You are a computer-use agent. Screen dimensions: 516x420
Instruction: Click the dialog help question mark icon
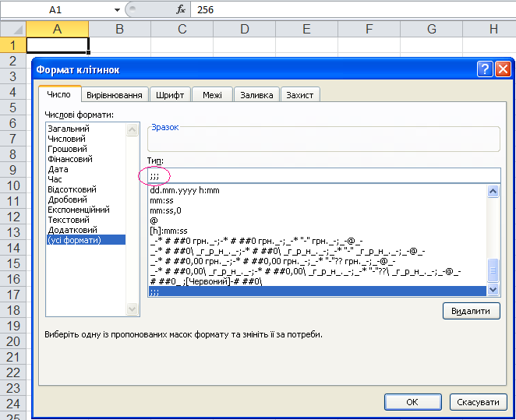coord(485,69)
